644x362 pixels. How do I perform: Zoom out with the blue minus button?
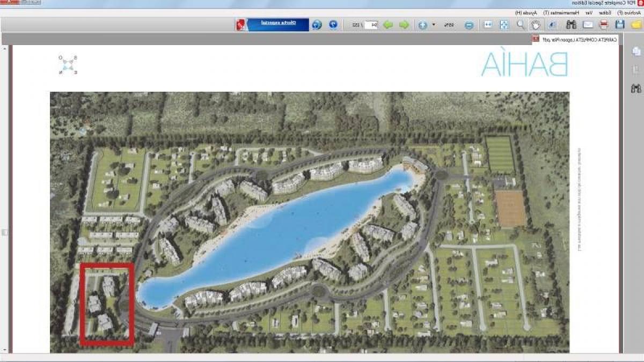click(x=469, y=25)
